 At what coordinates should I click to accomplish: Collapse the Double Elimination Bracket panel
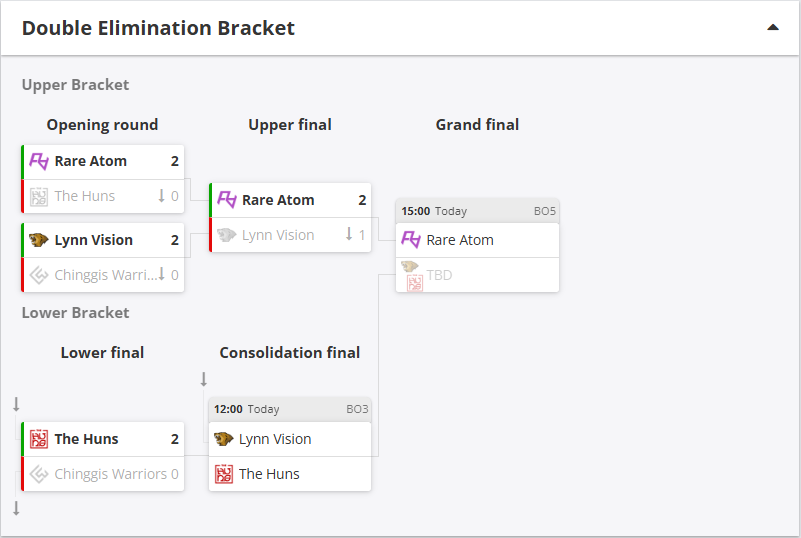pyautogui.click(x=772, y=28)
